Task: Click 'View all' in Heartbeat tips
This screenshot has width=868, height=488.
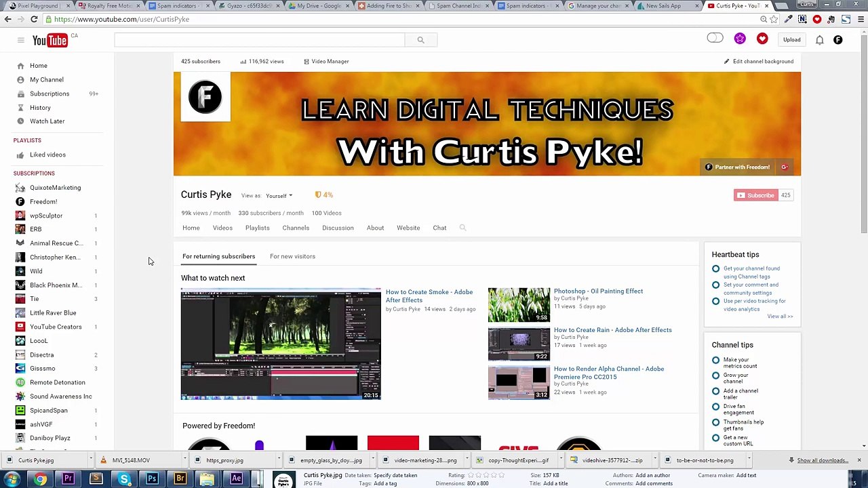Action: point(780,317)
